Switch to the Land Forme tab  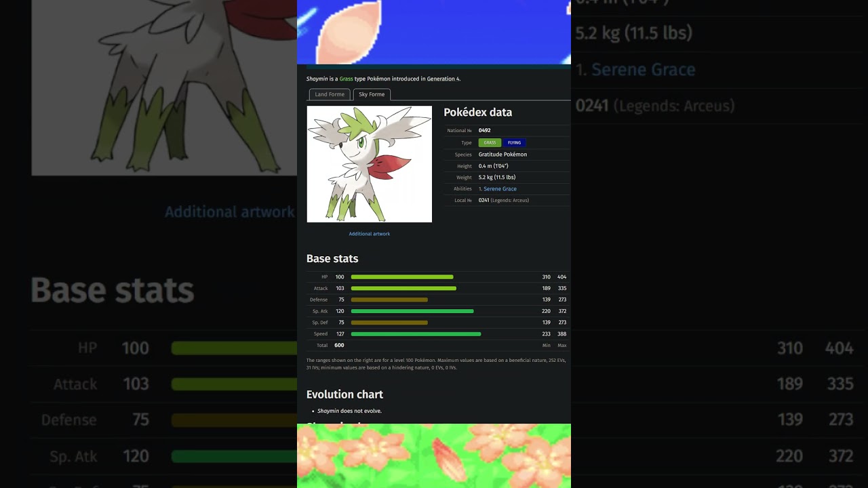pos(330,95)
